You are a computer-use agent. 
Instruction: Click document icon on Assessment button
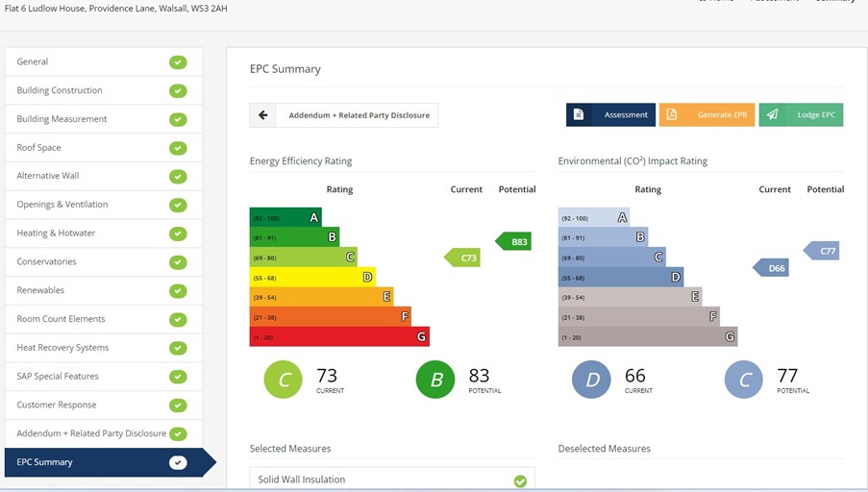coord(579,114)
